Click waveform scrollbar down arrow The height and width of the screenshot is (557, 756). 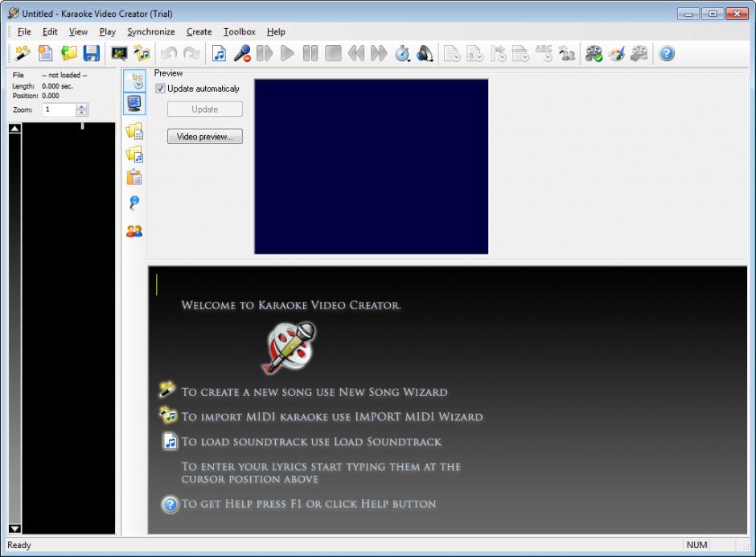pos(15,529)
